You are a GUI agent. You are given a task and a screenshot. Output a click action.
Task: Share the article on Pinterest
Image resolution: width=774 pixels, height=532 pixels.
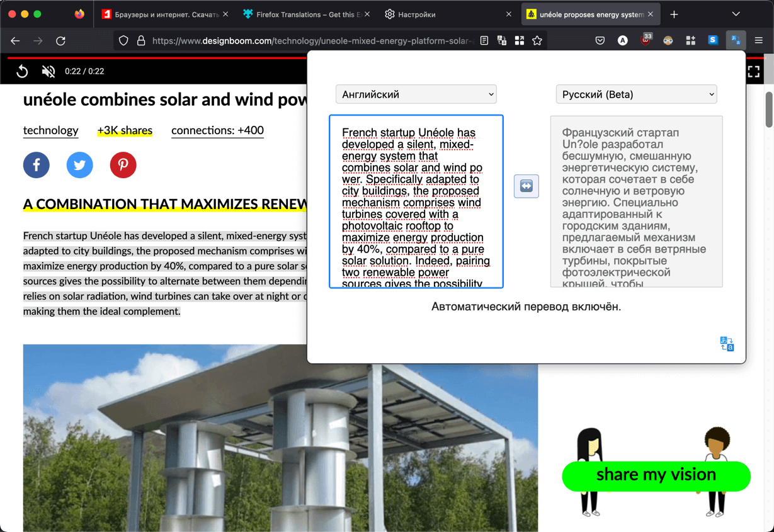coord(123,165)
